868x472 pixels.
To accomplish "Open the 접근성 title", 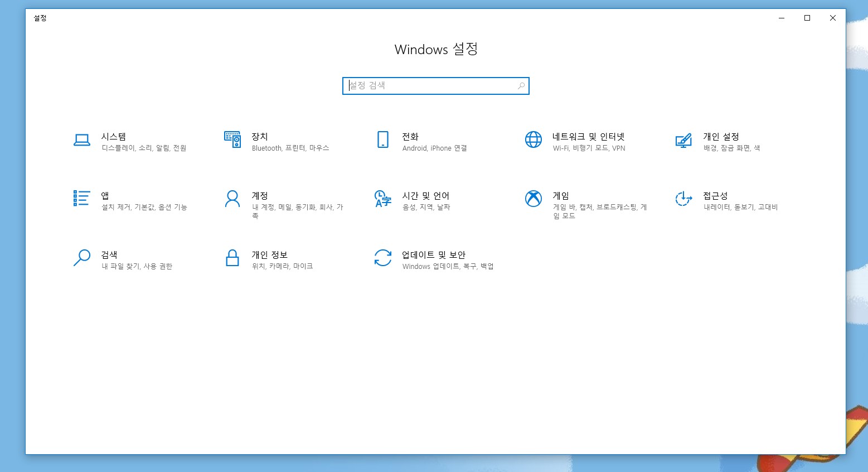I will 715,196.
